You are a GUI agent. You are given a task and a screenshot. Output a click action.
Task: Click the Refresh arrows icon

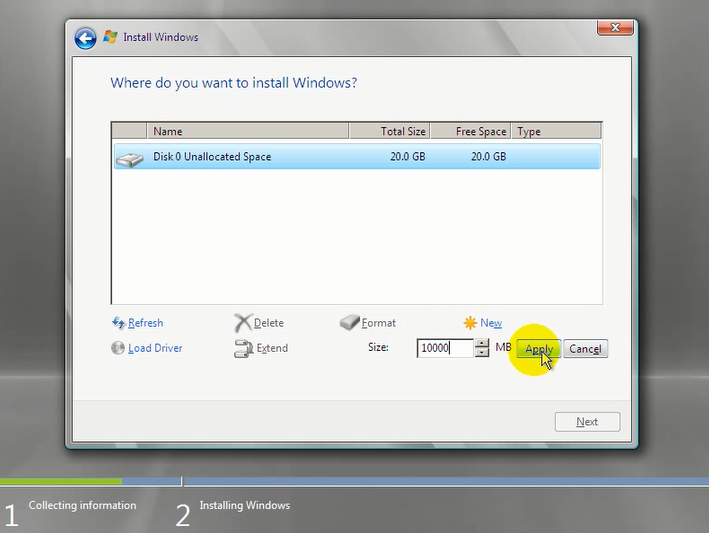coord(118,323)
